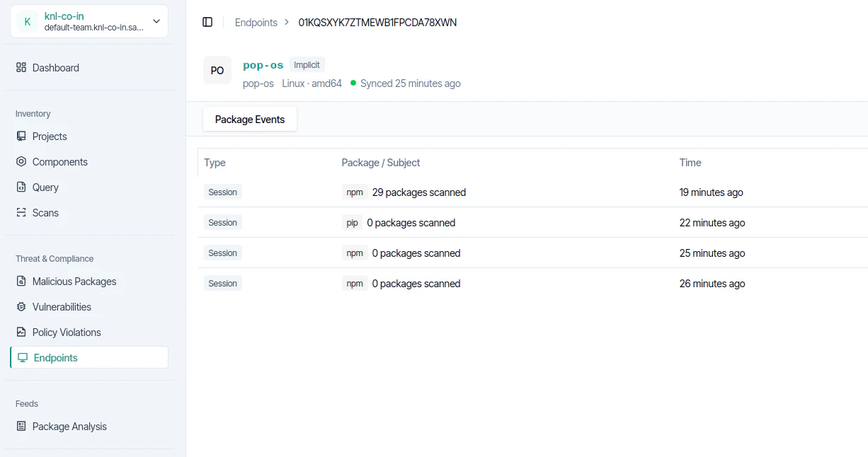Image resolution: width=868 pixels, height=457 pixels.
Task: Click '26 minutes ago' time cell
Action: pos(712,284)
